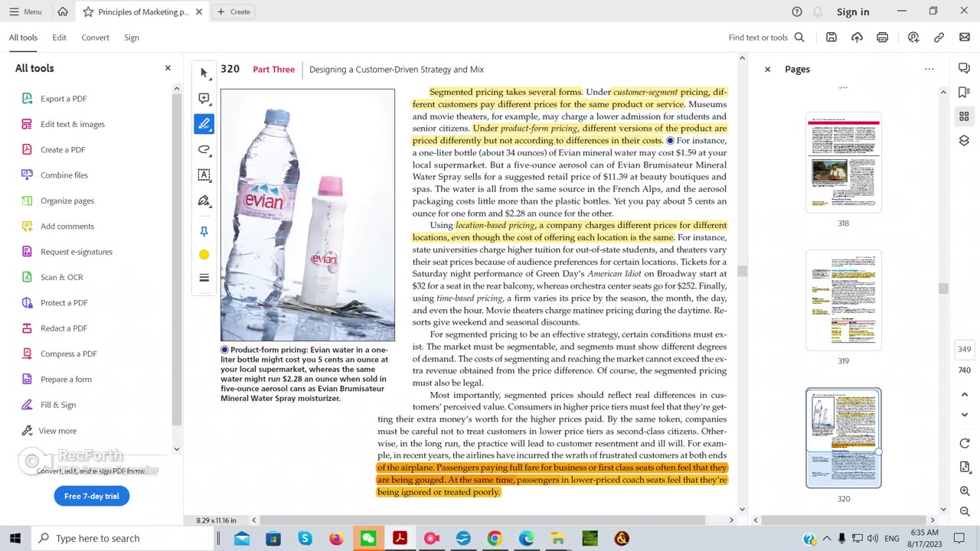
Task: Start the Free 7-day trial
Action: 92,496
